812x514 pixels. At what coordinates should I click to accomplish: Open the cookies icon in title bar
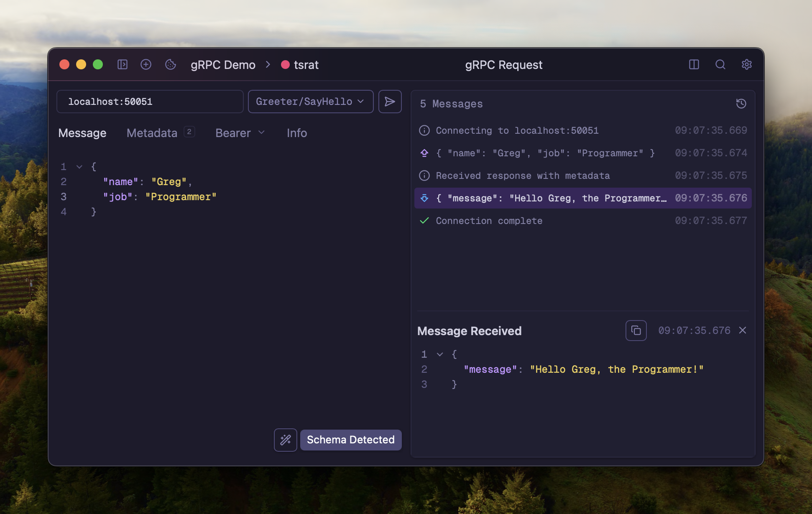(x=170, y=64)
